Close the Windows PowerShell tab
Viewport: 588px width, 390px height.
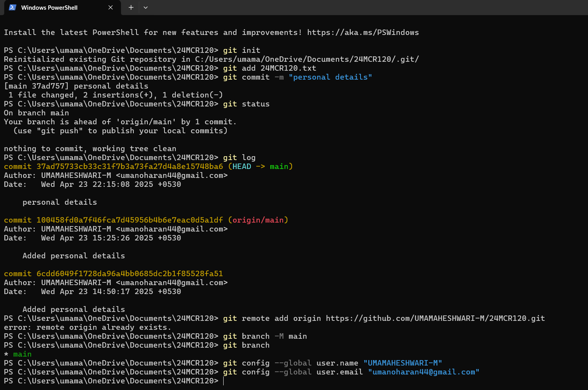[110, 7]
